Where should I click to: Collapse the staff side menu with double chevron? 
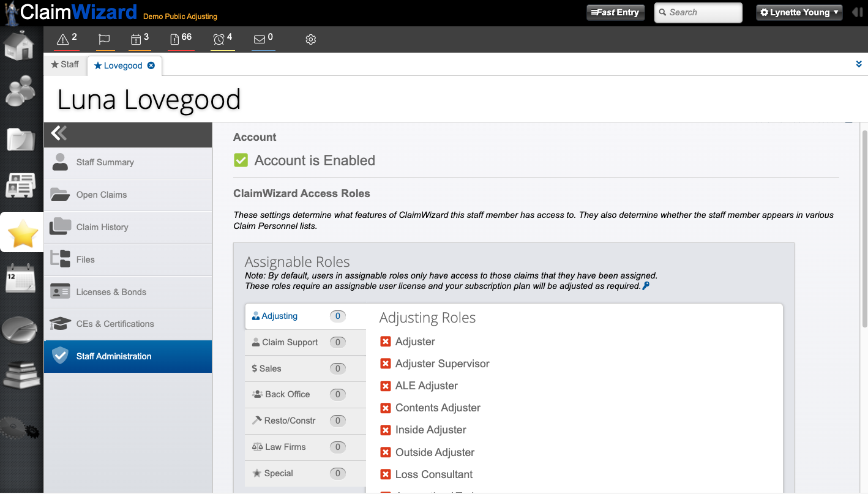59,133
